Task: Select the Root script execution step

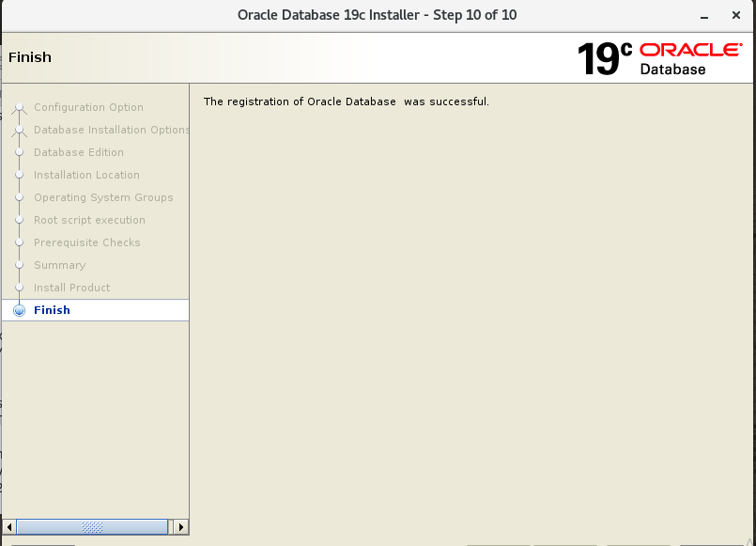Action: pos(89,220)
